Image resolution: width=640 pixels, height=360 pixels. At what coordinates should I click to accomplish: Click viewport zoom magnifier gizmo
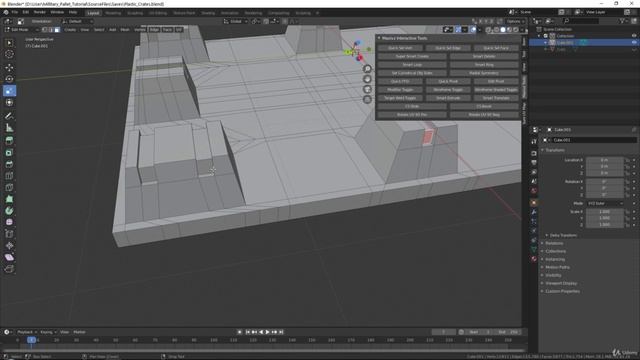tap(367, 69)
